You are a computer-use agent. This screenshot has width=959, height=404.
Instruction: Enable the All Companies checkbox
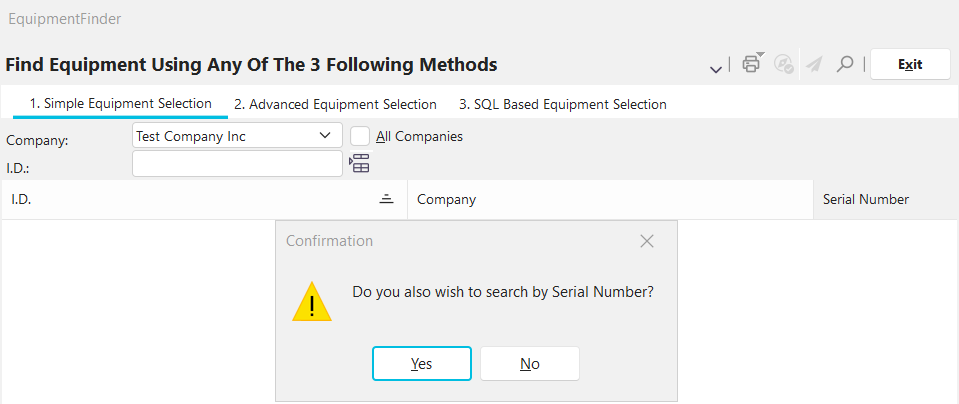click(x=361, y=136)
